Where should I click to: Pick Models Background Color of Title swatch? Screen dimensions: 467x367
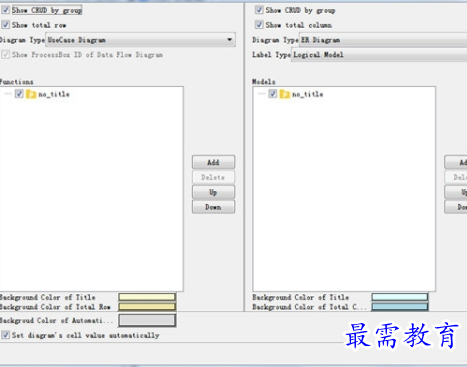click(400, 297)
